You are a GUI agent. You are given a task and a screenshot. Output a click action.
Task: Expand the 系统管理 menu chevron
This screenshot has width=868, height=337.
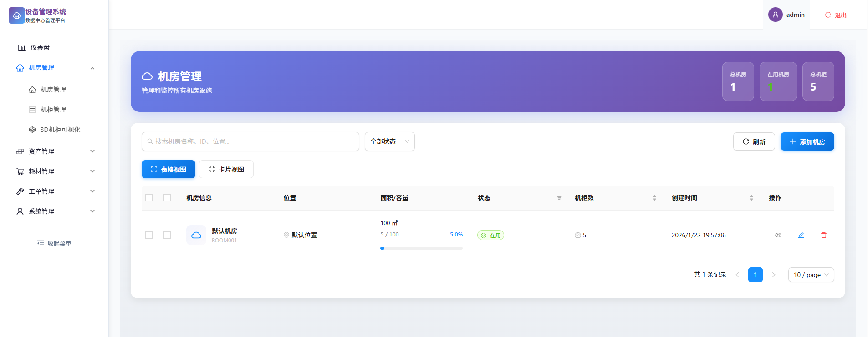click(92, 211)
